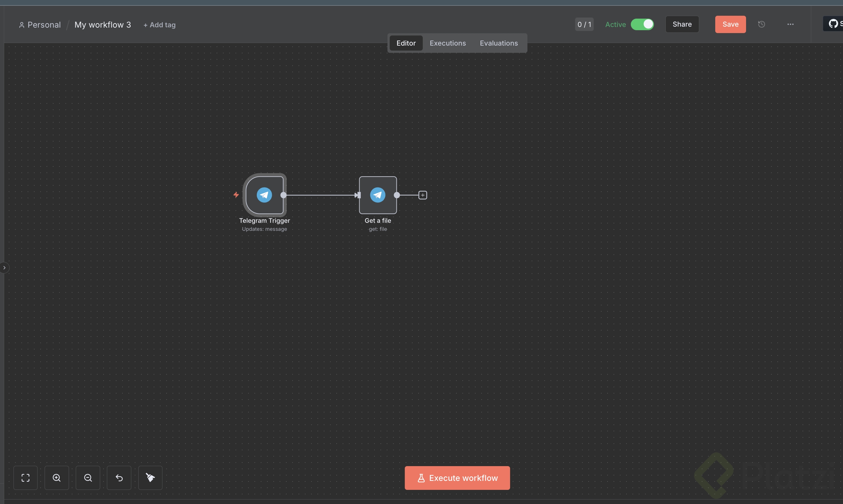The height and width of the screenshot is (504, 843).
Task: Run the Execute workflow button
Action: coord(457,478)
